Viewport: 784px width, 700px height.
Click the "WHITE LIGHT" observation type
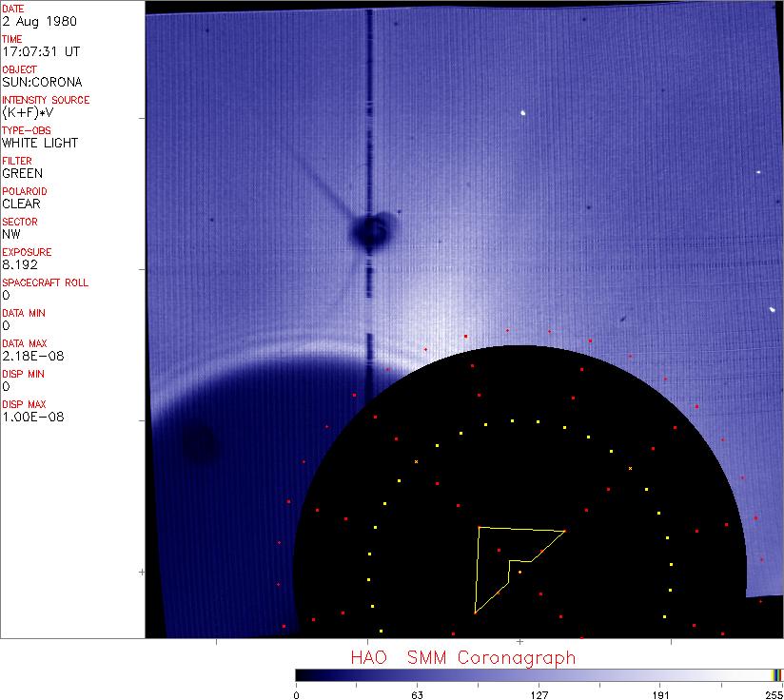pyautogui.click(x=40, y=143)
